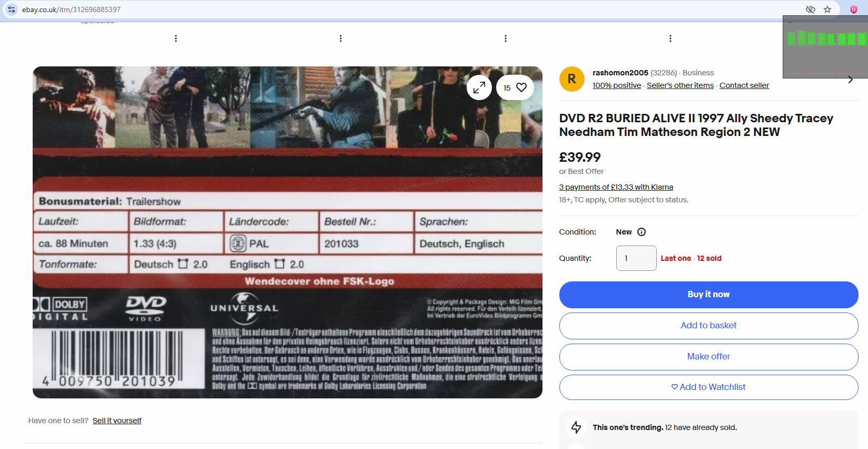The image size is (868, 449).
Task: Click the quantity input field
Action: [636, 258]
